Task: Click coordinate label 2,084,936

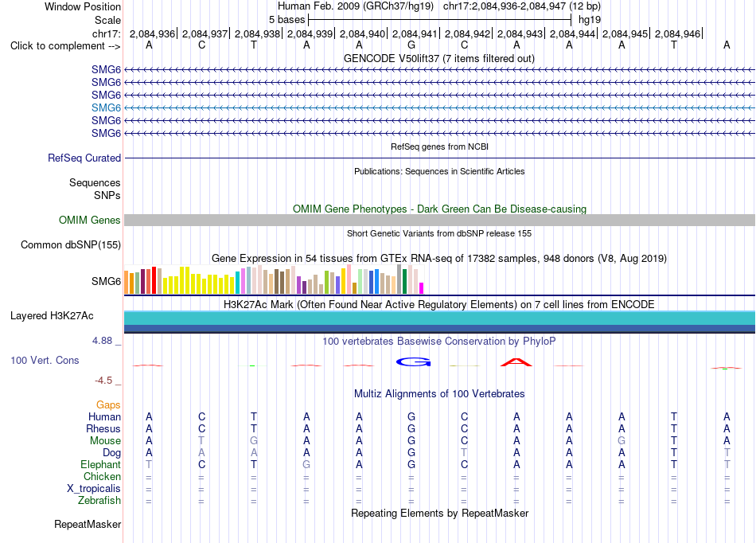Action: coord(152,33)
